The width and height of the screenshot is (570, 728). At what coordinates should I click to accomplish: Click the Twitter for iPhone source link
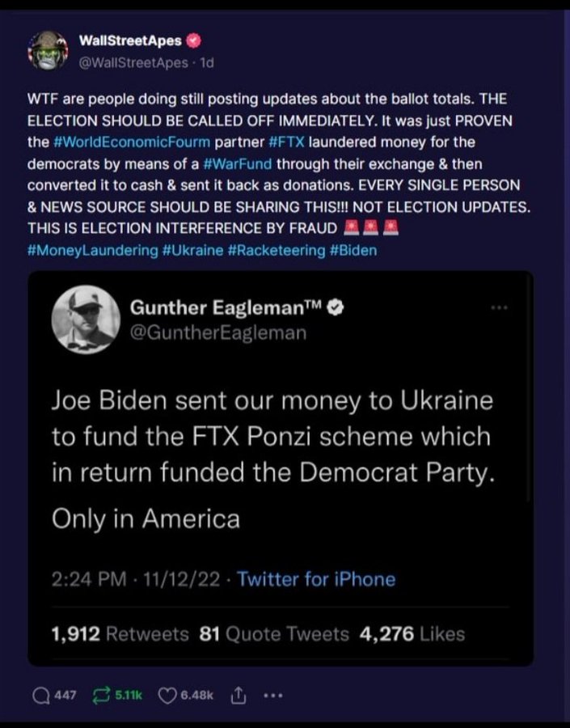pyautogui.click(x=316, y=579)
